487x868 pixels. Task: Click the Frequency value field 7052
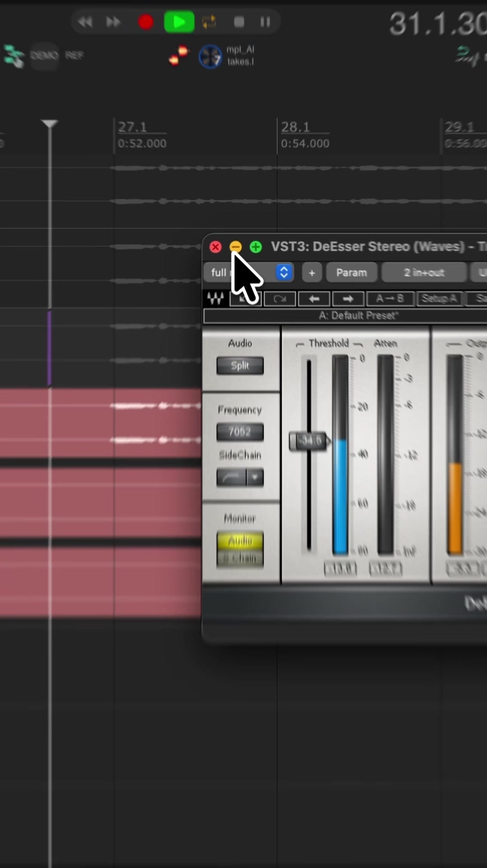240,432
